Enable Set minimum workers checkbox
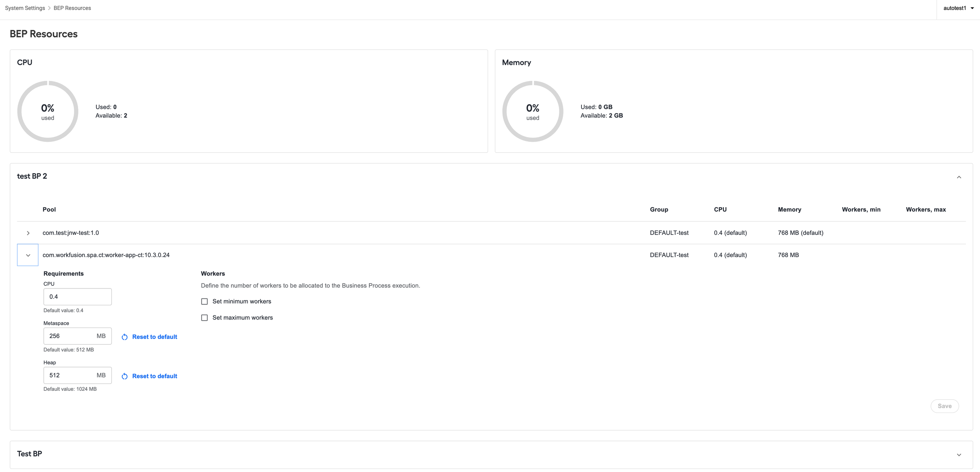This screenshot has height=472, width=980. tap(204, 302)
